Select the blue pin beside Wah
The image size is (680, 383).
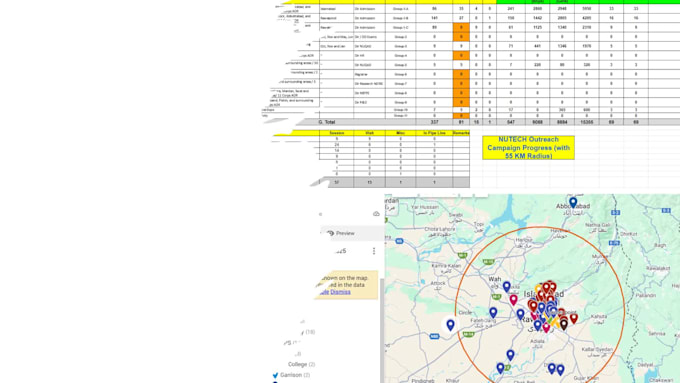[x=507, y=286]
